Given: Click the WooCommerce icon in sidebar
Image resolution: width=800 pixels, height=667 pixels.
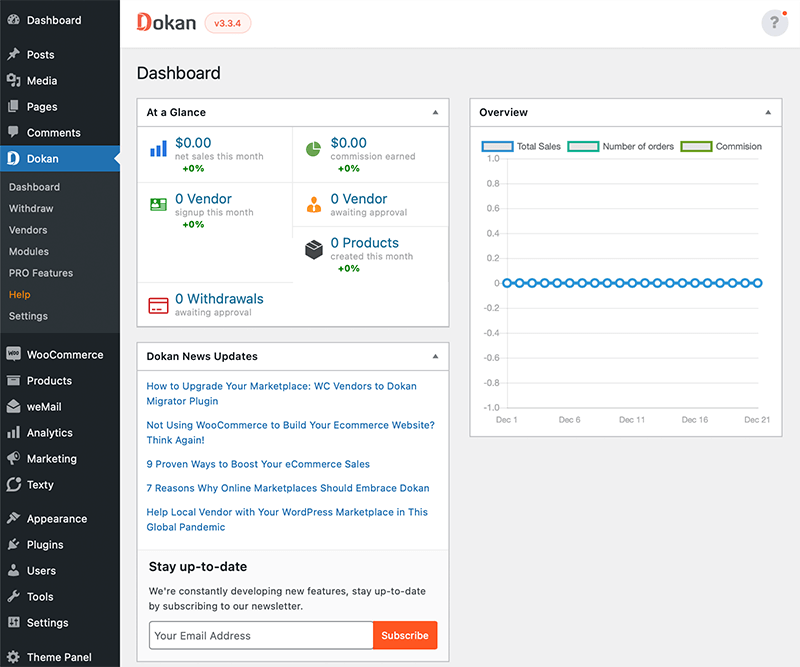Looking at the screenshot, I should [x=13, y=354].
